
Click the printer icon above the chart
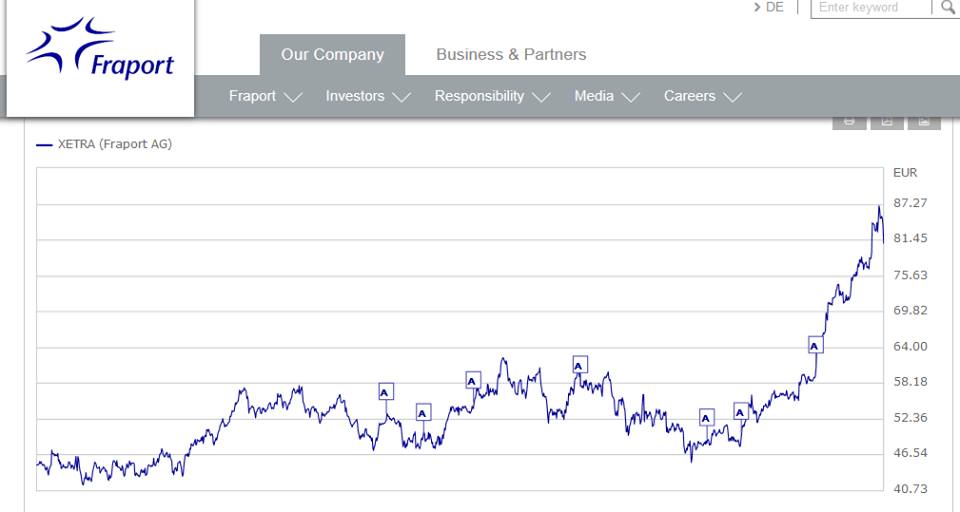point(849,122)
